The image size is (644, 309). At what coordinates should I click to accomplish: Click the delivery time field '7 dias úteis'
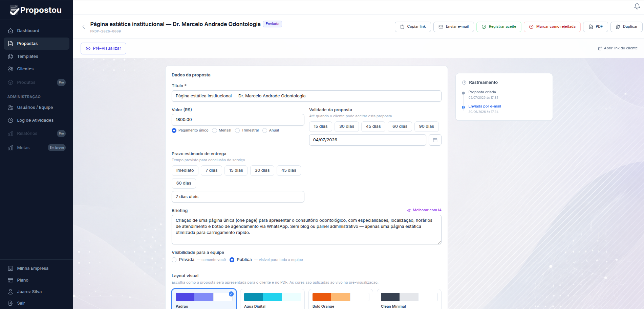[238, 197]
